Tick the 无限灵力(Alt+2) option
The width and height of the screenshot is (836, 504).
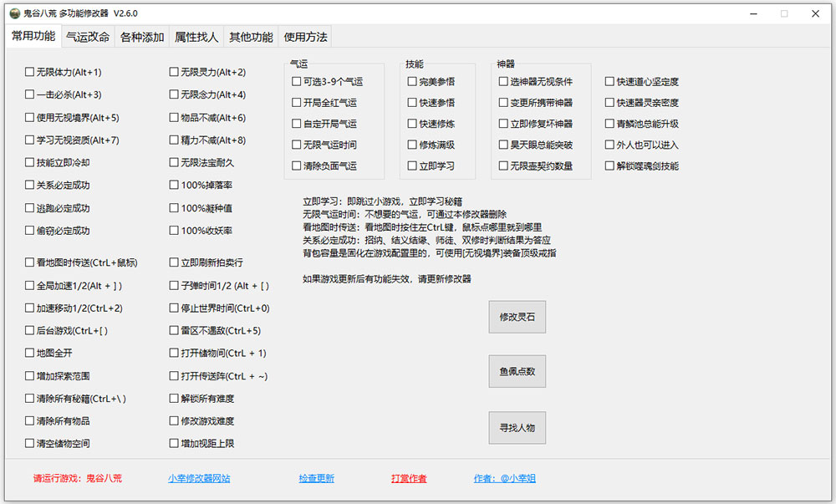point(207,72)
